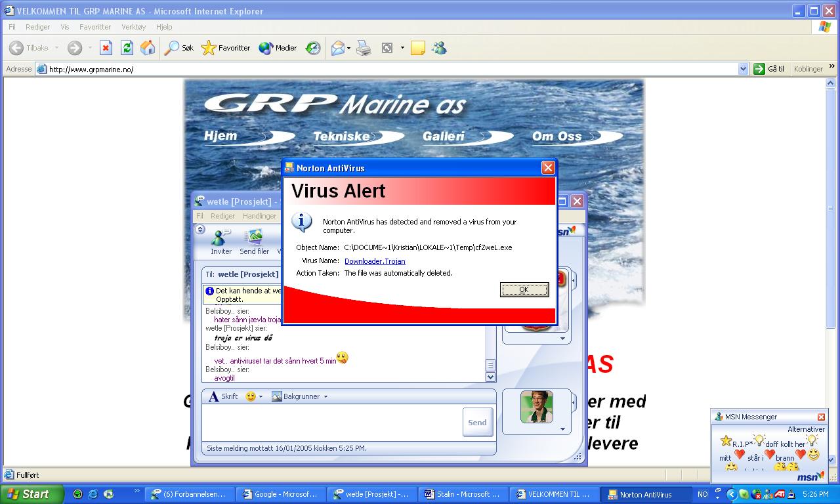The image size is (840, 504).
Task: Click ATI icon in system tray
Action: tap(780, 494)
